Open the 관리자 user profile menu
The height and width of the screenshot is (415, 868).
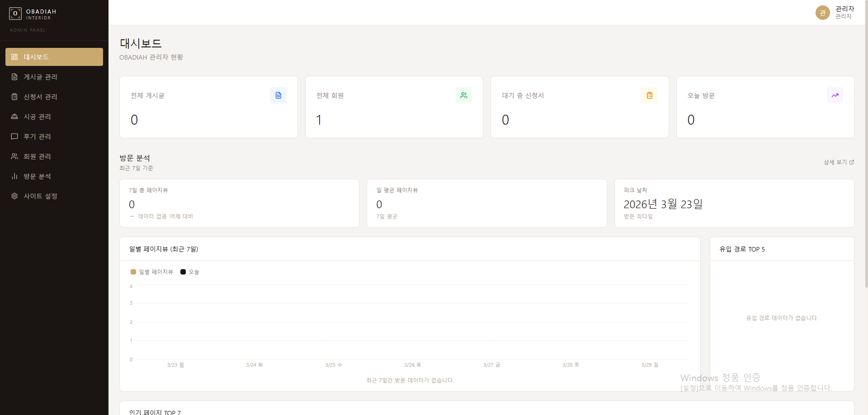point(844,12)
